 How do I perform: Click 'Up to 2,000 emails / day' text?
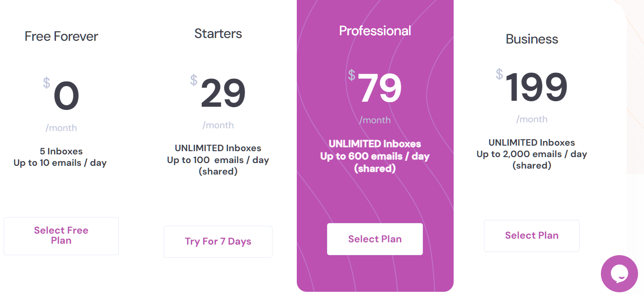532,154
